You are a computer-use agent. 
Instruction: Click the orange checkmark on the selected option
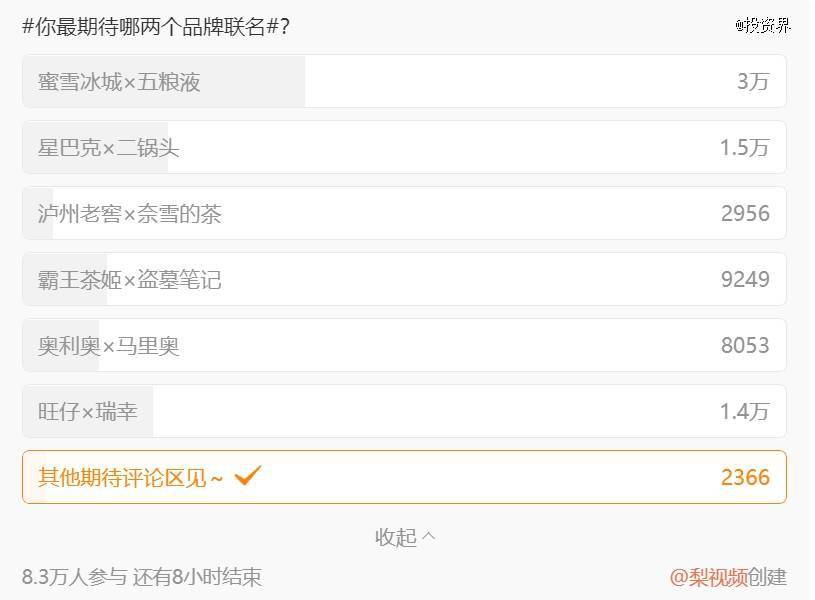point(247,476)
